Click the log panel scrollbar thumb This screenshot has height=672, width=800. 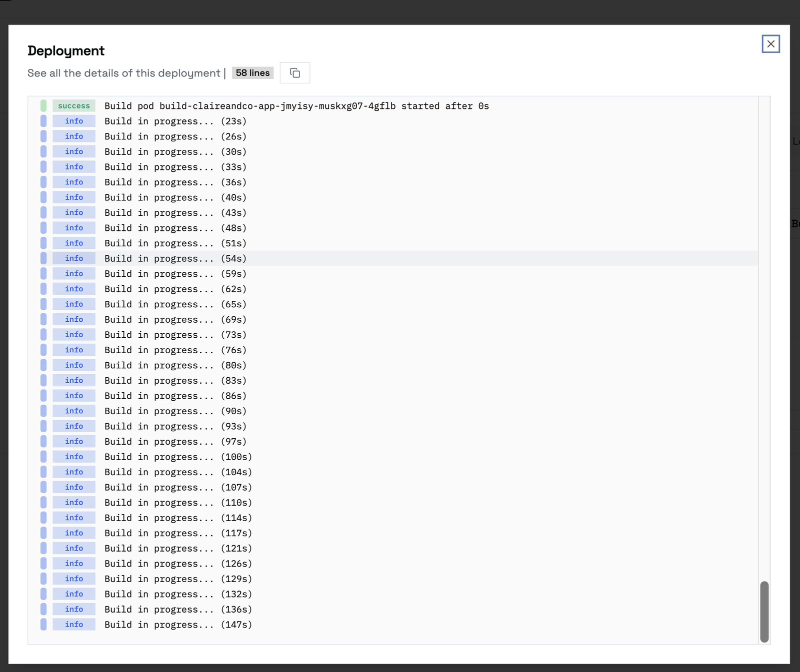coord(764,612)
